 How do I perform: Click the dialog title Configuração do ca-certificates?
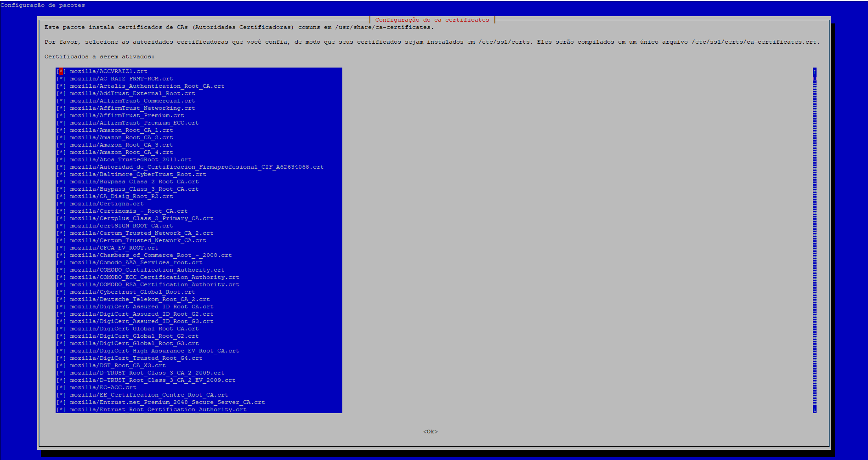432,20
